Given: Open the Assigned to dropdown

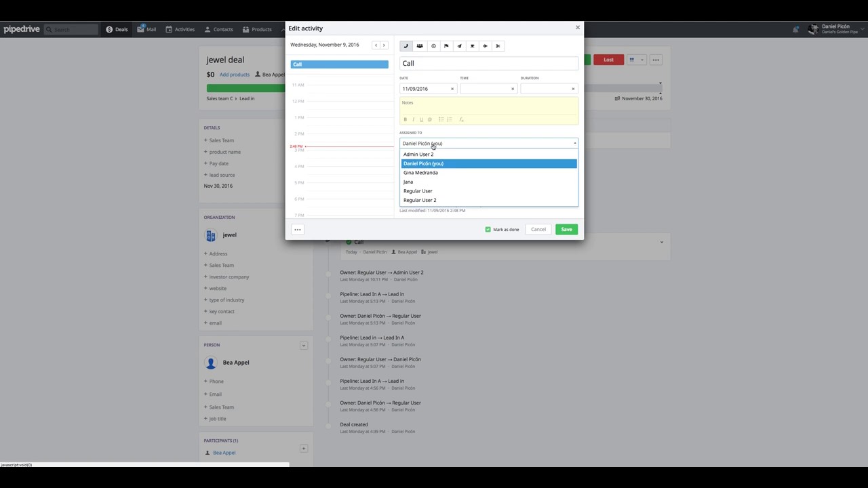Looking at the screenshot, I should [x=489, y=143].
